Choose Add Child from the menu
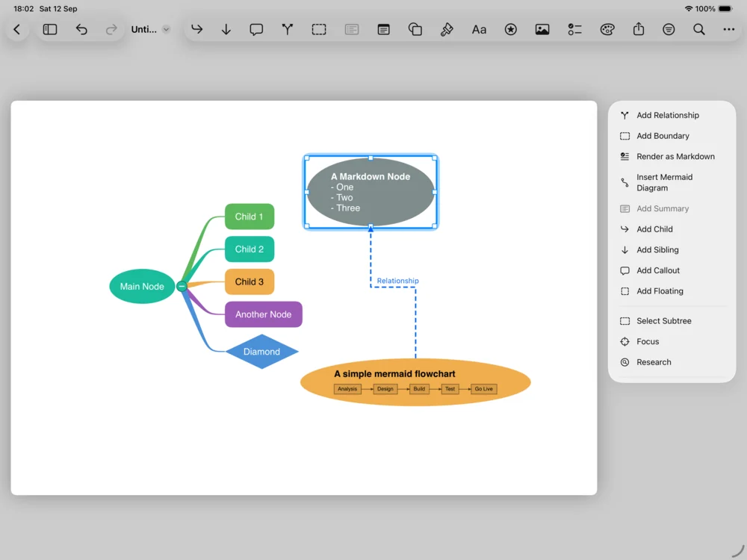 pyautogui.click(x=672, y=229)
